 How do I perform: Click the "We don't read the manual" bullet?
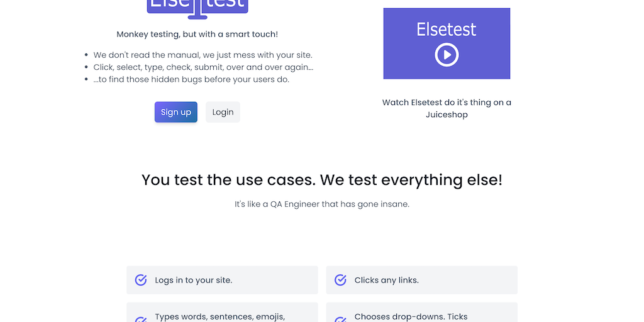tap(203, 55)
